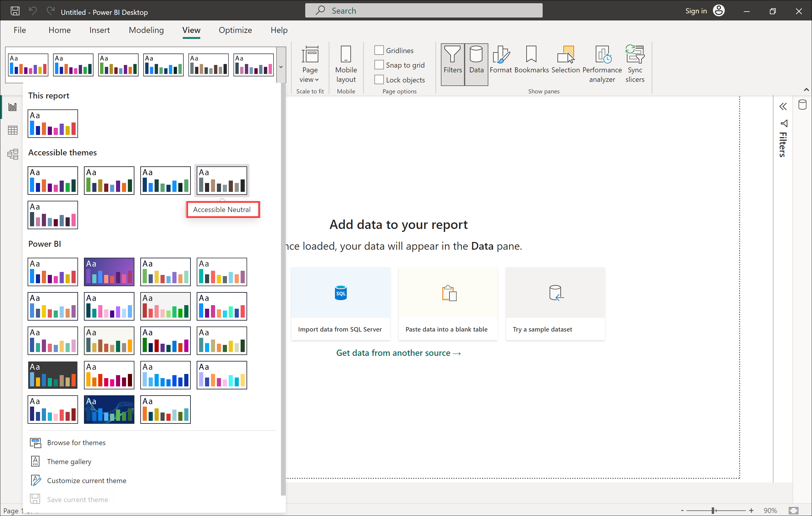Click the Fit to page icon in status bar
The width and height of the screenshot is (812, 516).
click(793, 510)
